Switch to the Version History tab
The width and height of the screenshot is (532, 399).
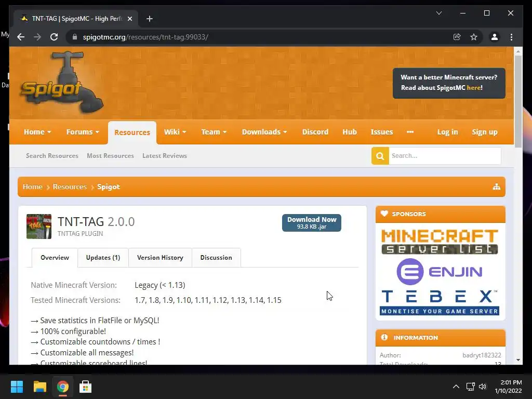160,258
